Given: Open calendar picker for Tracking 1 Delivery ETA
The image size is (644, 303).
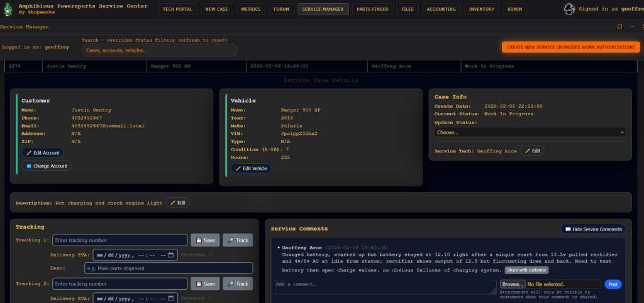Looking at the screenshot, I should 170,255.
